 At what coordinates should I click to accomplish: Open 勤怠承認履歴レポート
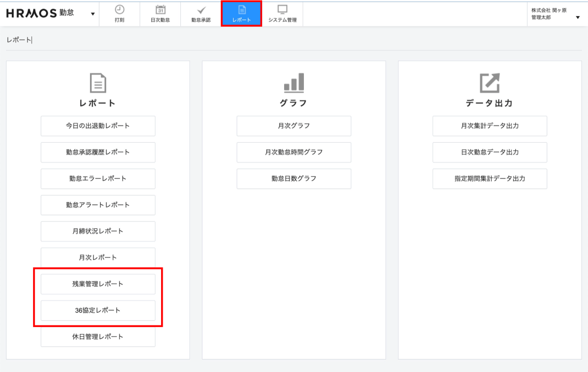pyautogui.click(x=98, y=152)
